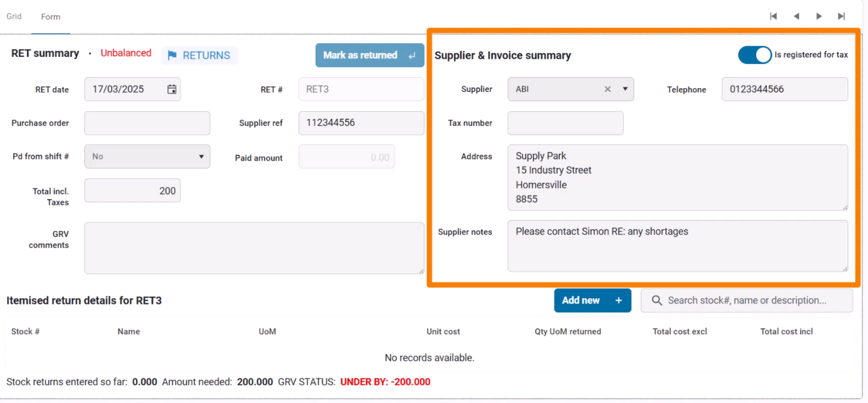Go to the previous record
Image resolution: width=868 pixels, height=403 pixels.
(796, 16)
